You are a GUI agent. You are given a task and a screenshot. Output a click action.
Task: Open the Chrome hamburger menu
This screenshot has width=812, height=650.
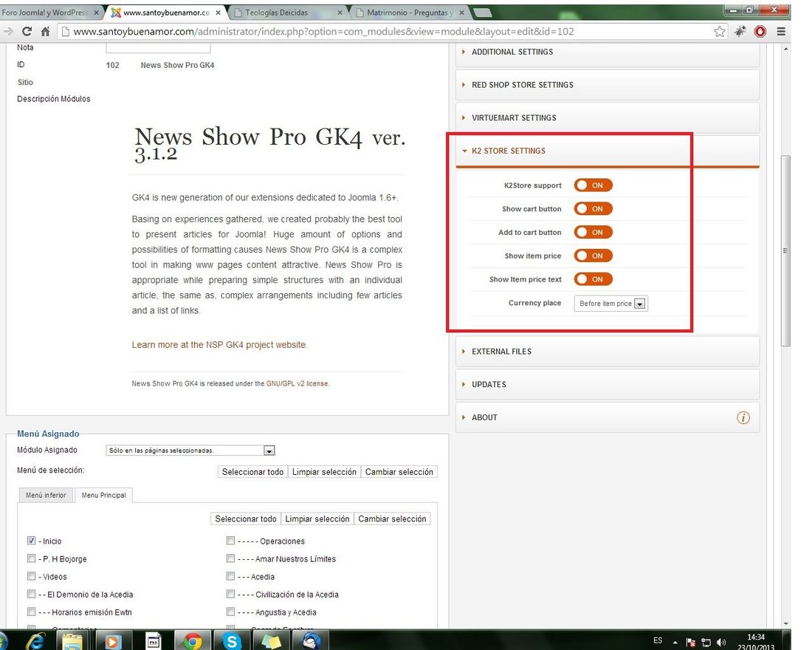[781, 32]
